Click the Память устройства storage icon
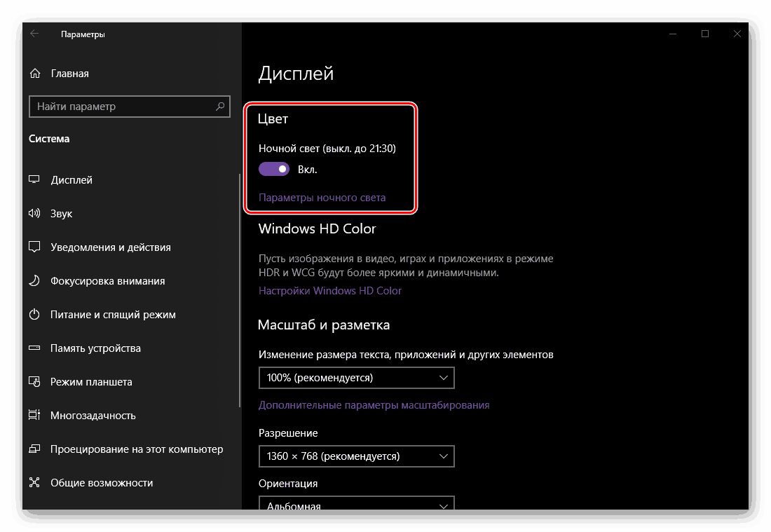 pyautogui.click(x=34, y=348)
